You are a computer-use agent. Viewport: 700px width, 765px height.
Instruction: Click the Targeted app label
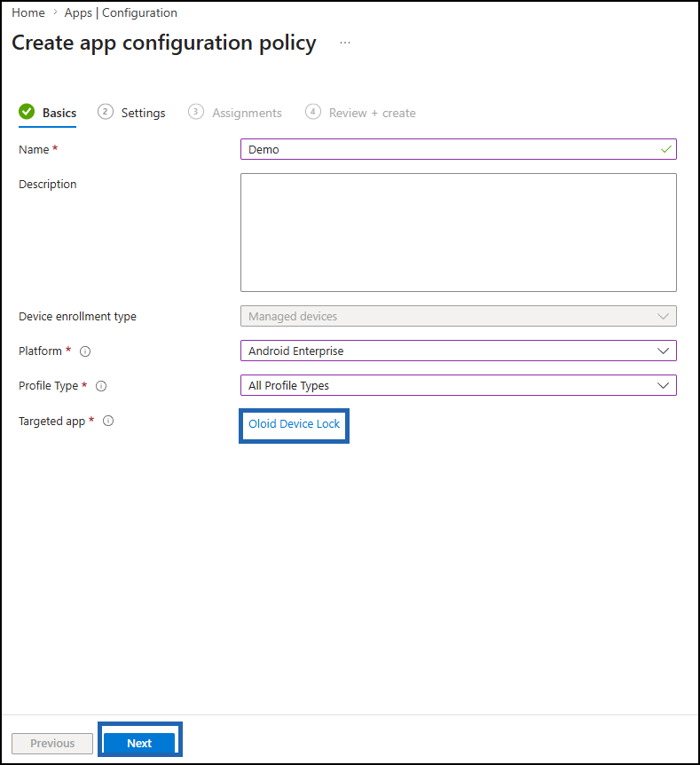click(x=51, y=421)
